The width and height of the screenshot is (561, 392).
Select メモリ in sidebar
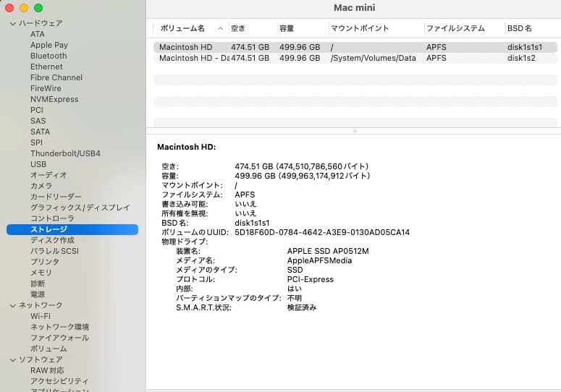(x=41, y=273)
